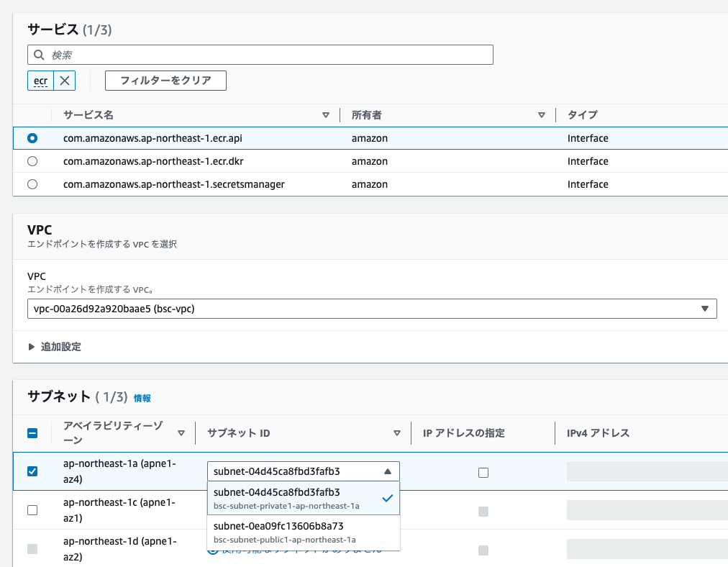This screenshot has height=567, width=728.
Task: Sort by サブネット ID using its sort icon
Action: click(x=396, y=433)
